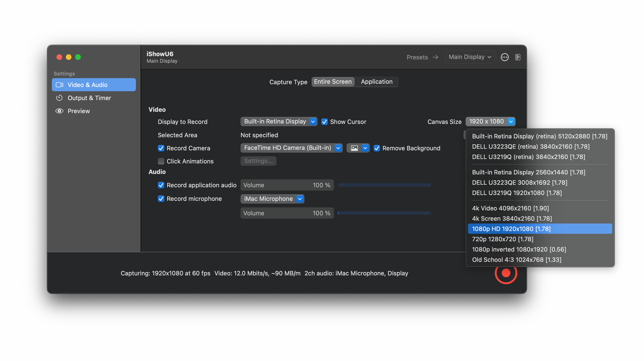Image resolution: width=644 pixels, height=361 pixels.
Task: Click the Presets label
Action: [x=417, y=57]
